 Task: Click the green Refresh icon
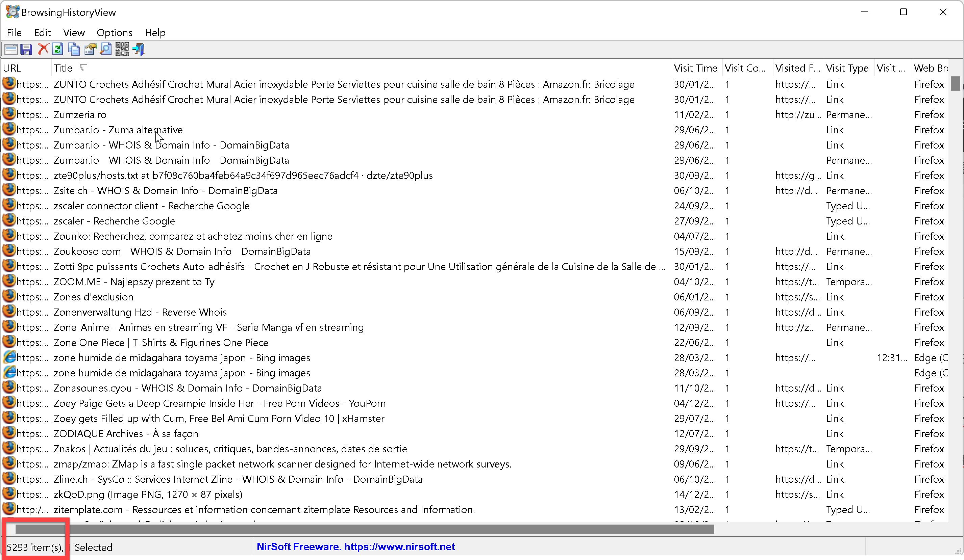58,49
